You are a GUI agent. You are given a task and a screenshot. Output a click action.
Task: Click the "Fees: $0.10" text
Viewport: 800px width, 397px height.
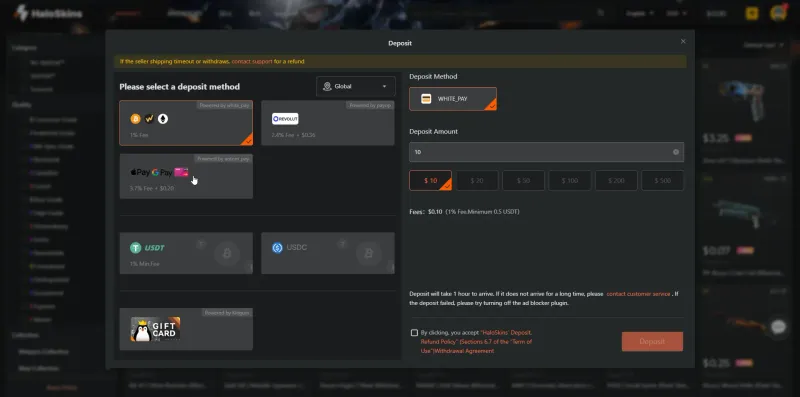click(426, 211)
